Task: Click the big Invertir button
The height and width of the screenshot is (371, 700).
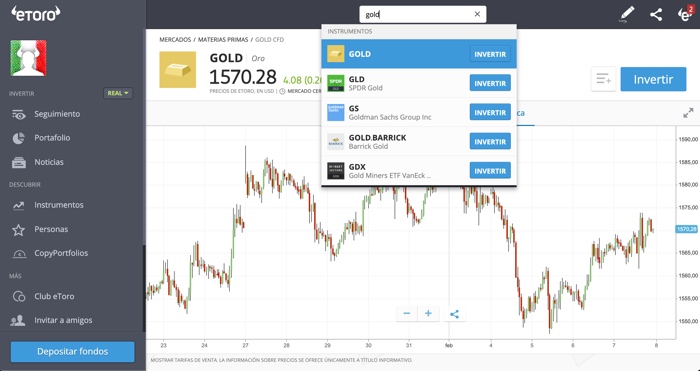Action: point(653,79)
